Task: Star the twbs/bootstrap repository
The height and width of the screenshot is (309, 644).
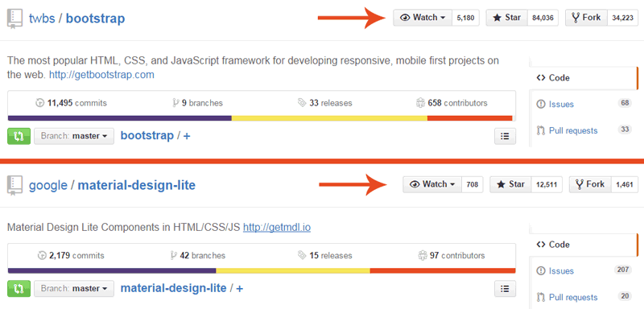Action: (x=507, y=18)
